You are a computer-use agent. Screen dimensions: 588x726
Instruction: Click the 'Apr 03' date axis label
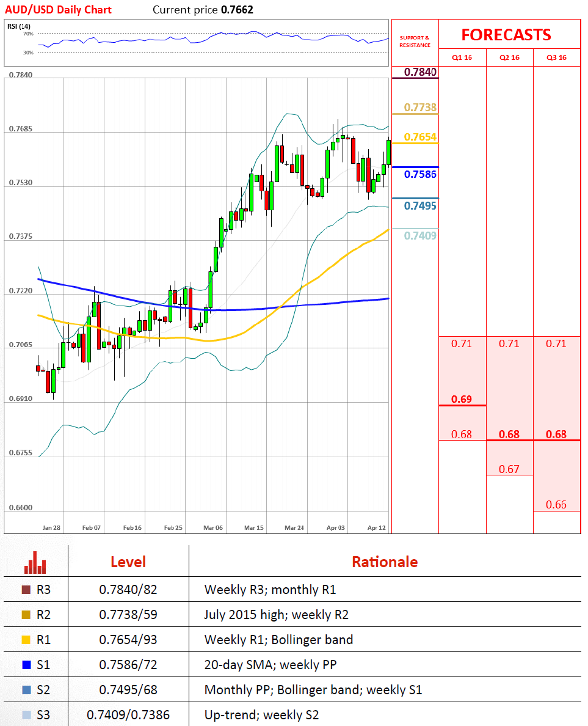tap(336, 528)
